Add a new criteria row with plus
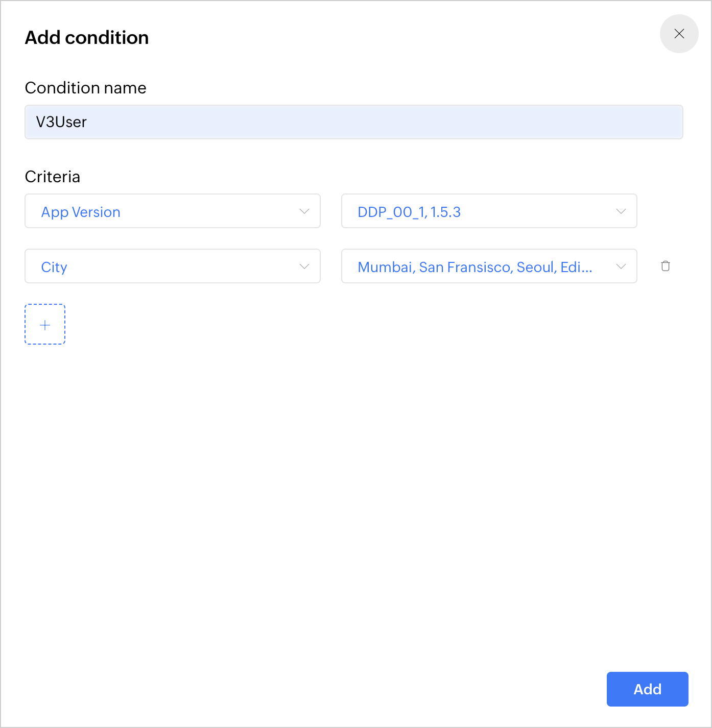 click(45, 325)
